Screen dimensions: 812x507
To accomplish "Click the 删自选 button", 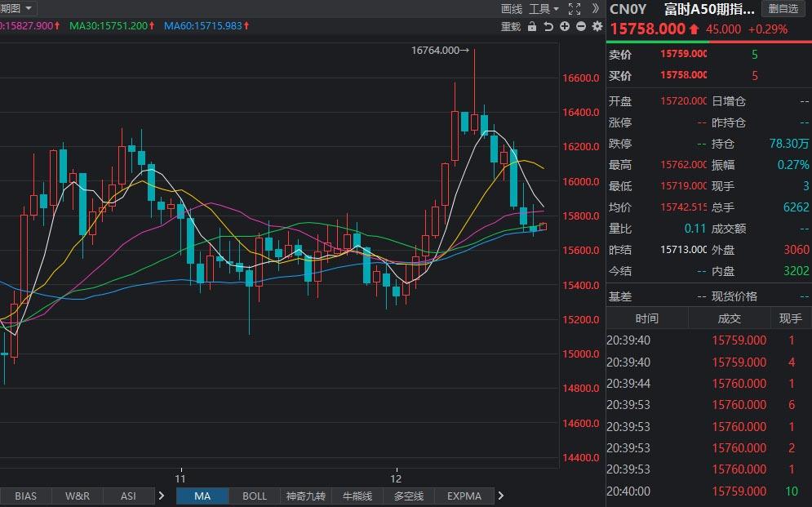I will [x=785, y=9].
